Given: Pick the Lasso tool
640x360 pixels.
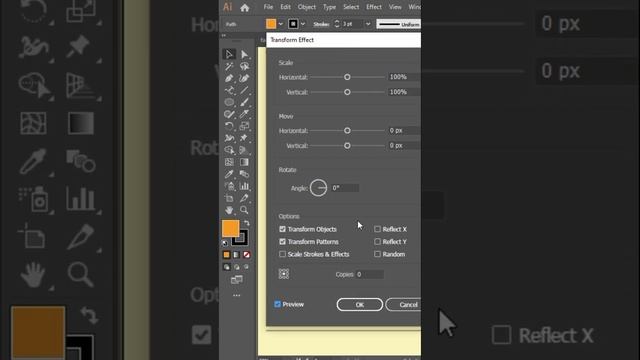Looking at the screenshot, I should (x=244, y=66).
